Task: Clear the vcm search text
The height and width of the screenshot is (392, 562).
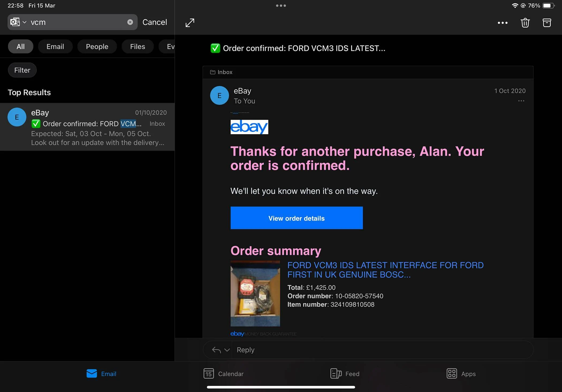Action: click(130, 22)
